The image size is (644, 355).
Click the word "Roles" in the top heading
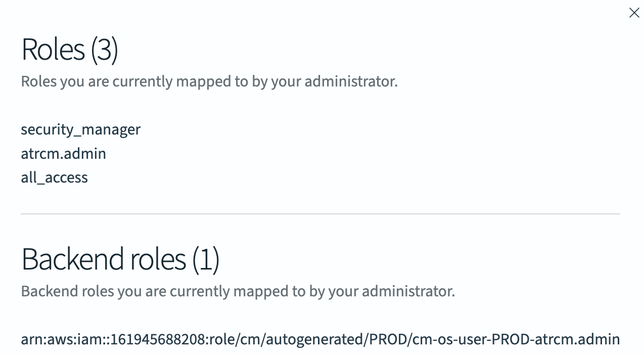tap(53, 50)
